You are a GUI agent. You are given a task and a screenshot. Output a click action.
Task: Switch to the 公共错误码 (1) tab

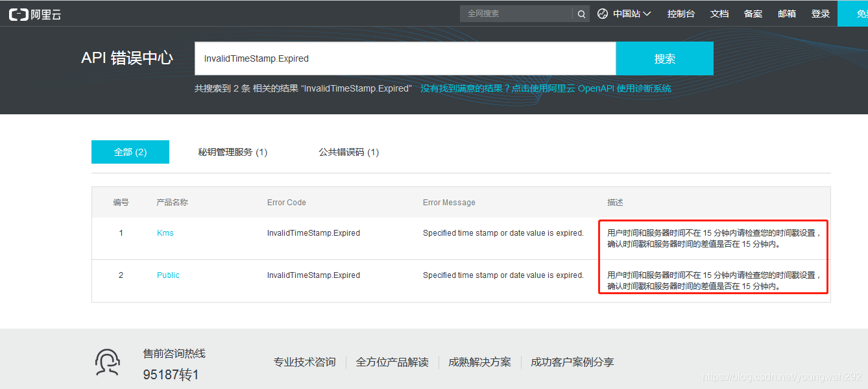349,151
